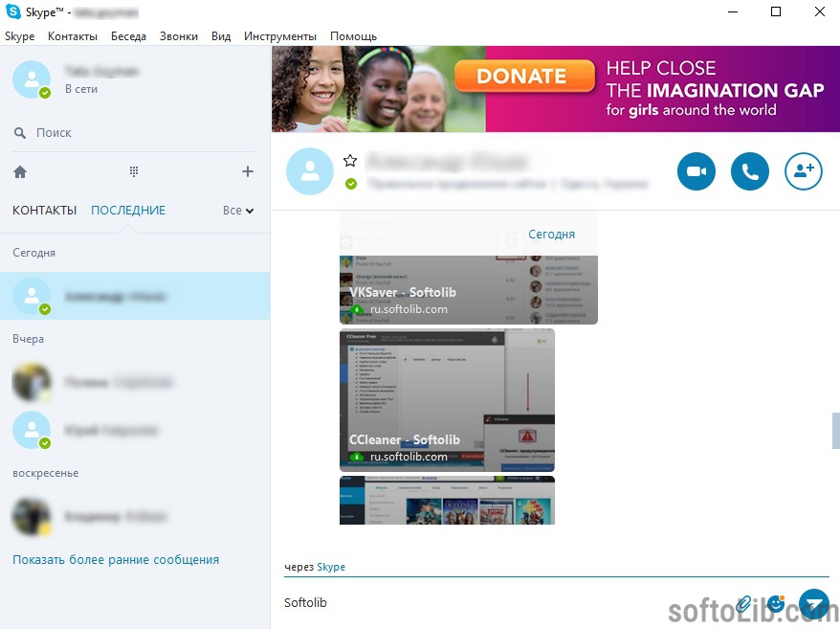Minimize the Skype window

tap(733, 11)
